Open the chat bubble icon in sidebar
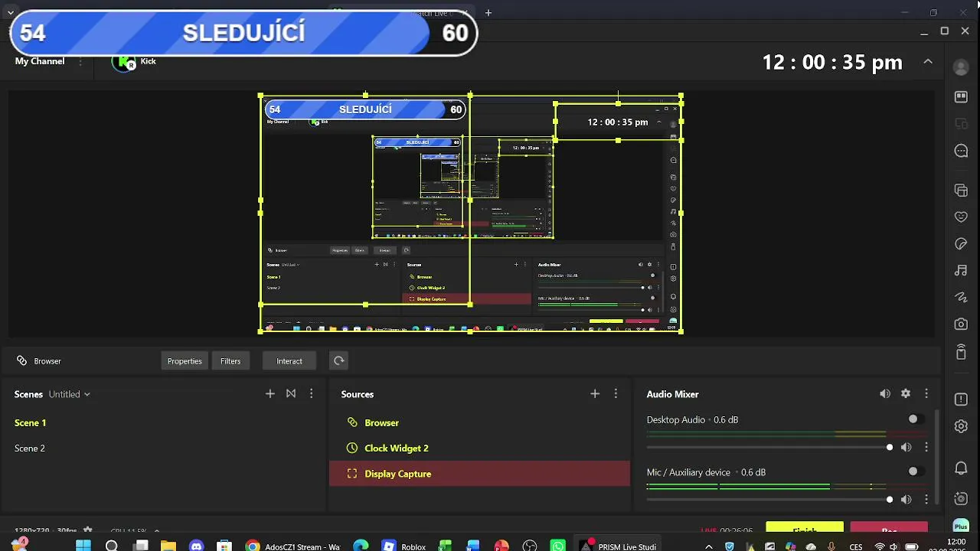This screenshot has height=551, width=980. click(x=961, y=151)
